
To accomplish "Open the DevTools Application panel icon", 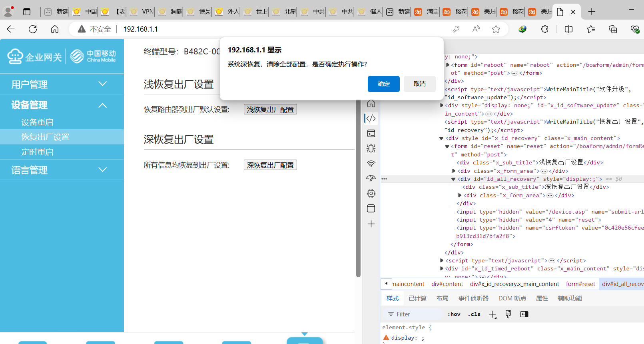I will [371, 208].
